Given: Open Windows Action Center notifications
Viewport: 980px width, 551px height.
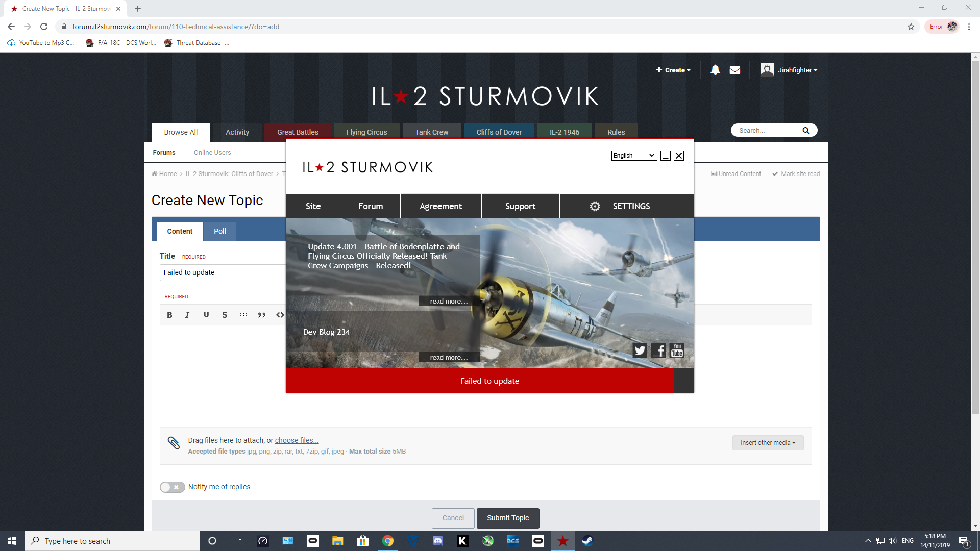Looking at the screenshot, I should tap(964, 541).
